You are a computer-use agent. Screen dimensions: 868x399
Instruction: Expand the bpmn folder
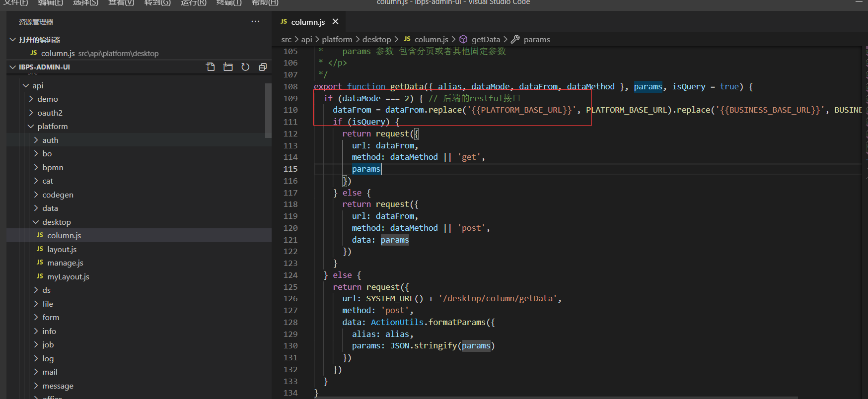point(53,167)
